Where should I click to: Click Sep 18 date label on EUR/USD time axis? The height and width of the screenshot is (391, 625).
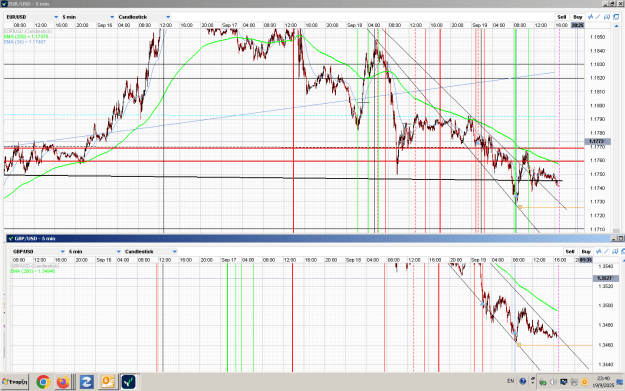click(x=354, y=25)
